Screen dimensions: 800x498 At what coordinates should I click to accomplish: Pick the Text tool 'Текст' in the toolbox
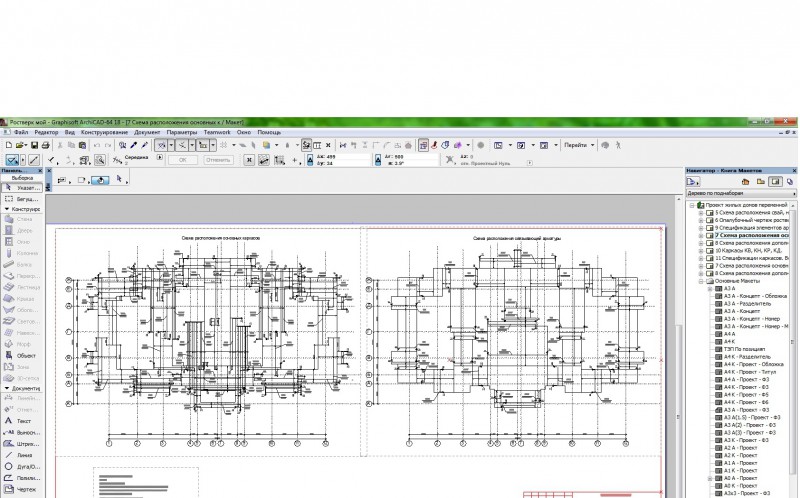[21, 421]
